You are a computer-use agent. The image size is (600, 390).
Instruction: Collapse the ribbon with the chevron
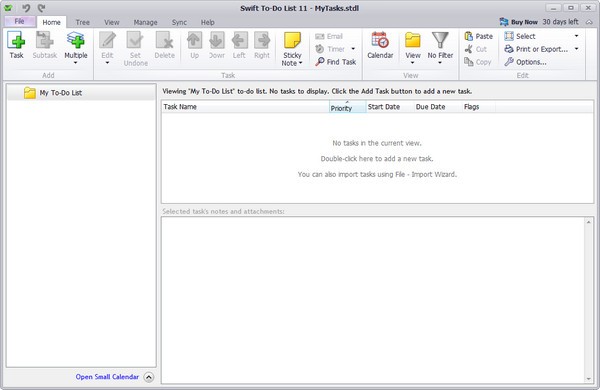coord(589,22)
